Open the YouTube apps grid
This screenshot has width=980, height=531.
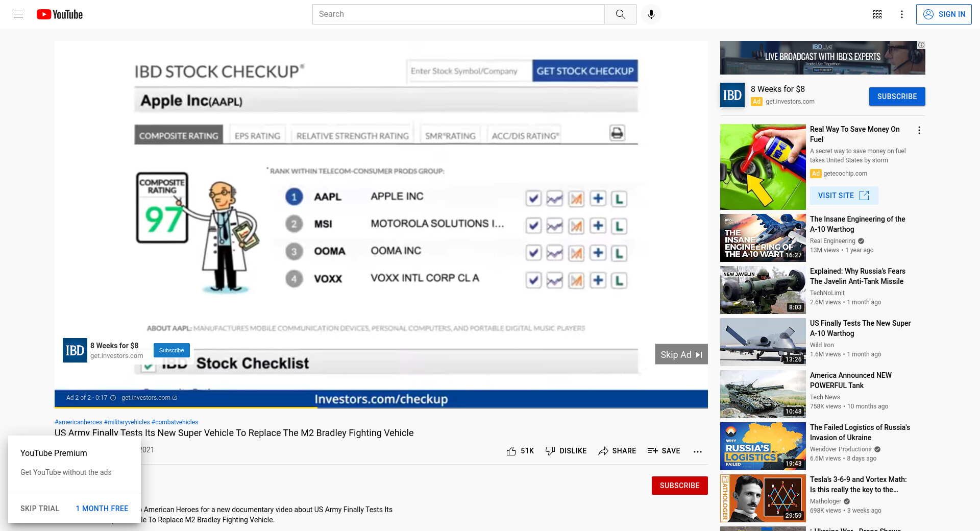pyautogui.click(x=877, y=14)
